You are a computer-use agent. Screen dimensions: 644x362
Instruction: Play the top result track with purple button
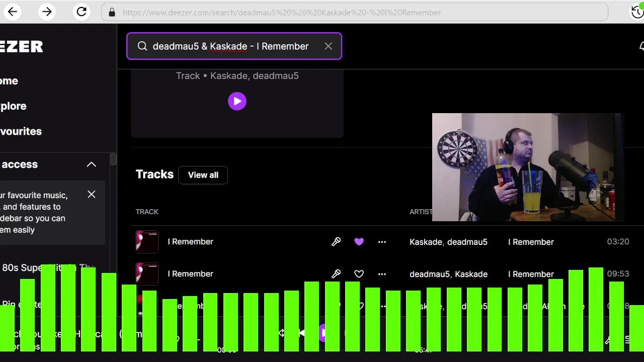click(237, 101)
